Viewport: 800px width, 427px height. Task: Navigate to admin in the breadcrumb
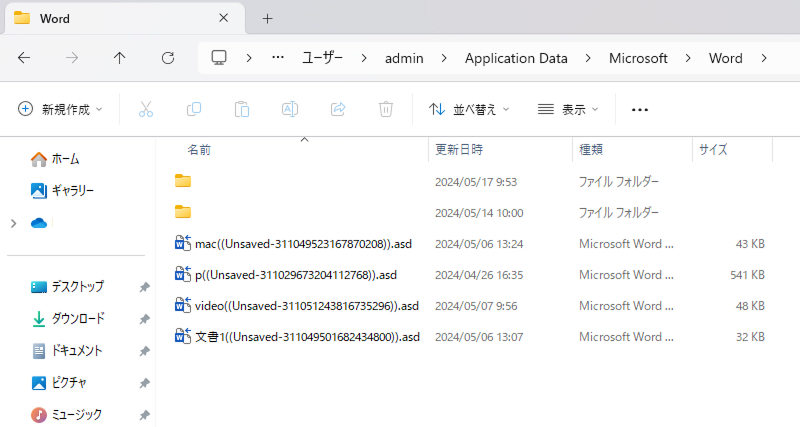(x=404, y=58)
